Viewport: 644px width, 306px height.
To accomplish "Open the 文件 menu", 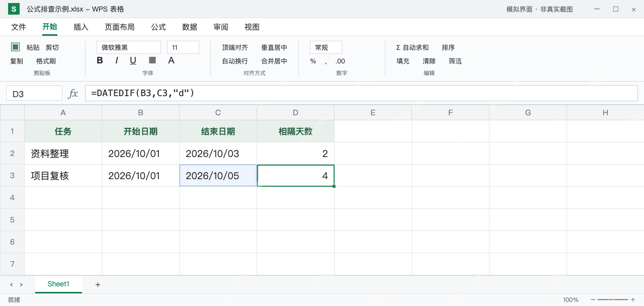I will tap(19, 27).
